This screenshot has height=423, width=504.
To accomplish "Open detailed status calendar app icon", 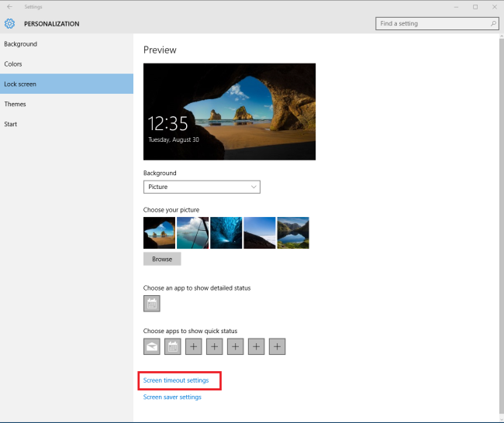I will [152, 304].
